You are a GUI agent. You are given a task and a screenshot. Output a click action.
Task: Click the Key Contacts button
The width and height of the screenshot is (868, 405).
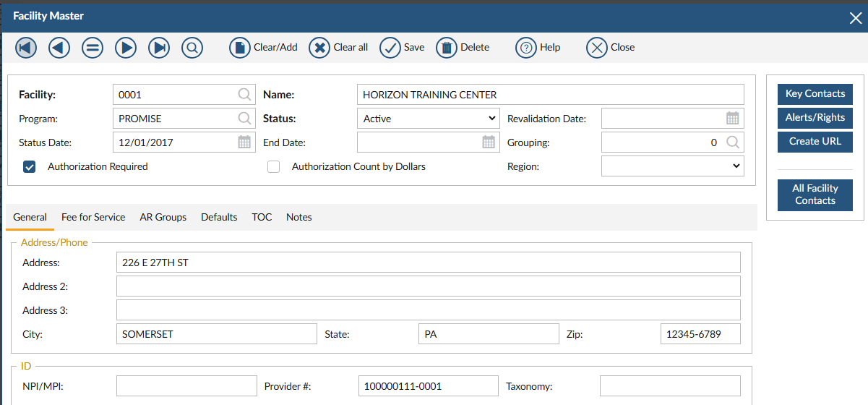[815, 94]
